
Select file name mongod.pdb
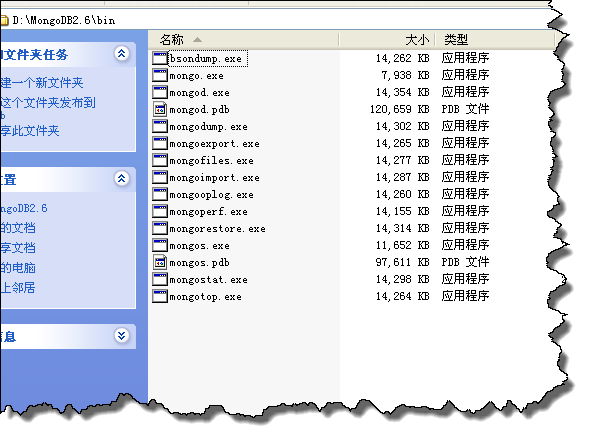click(x=200, y=110)
